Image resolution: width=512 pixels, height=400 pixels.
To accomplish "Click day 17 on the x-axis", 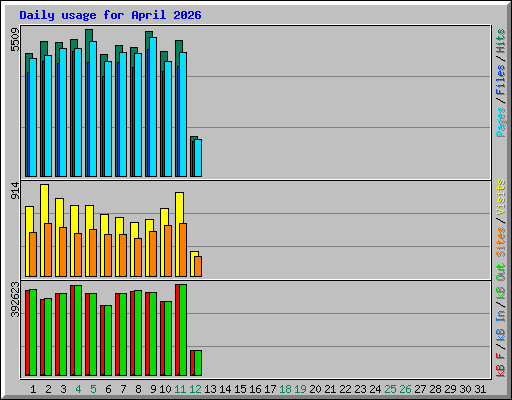I will click(x=270, y=389).
